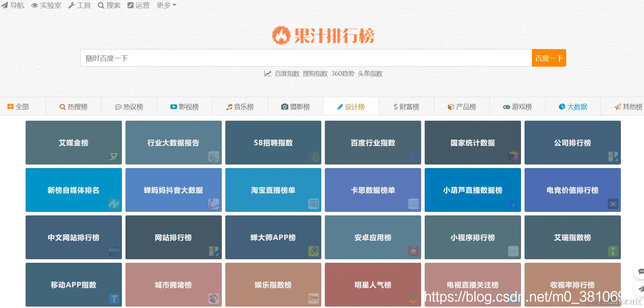Switch to the 影视榜 tab
Screen dimensions: 644x308
click(185, 106)
